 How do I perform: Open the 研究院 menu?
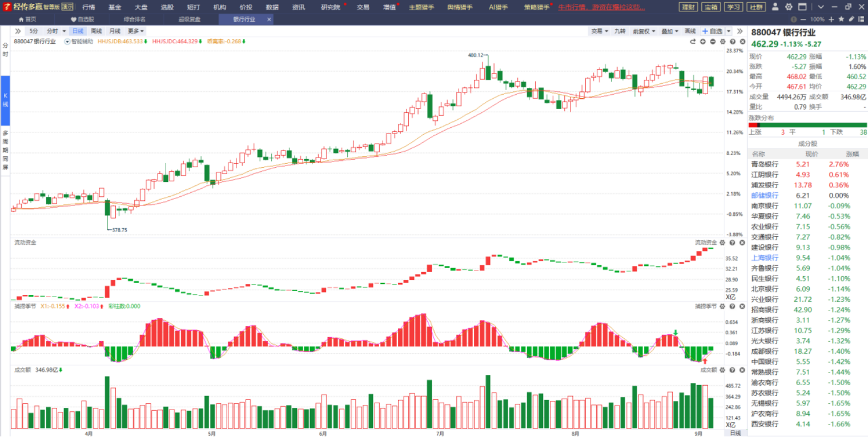(x=331, y=7)
